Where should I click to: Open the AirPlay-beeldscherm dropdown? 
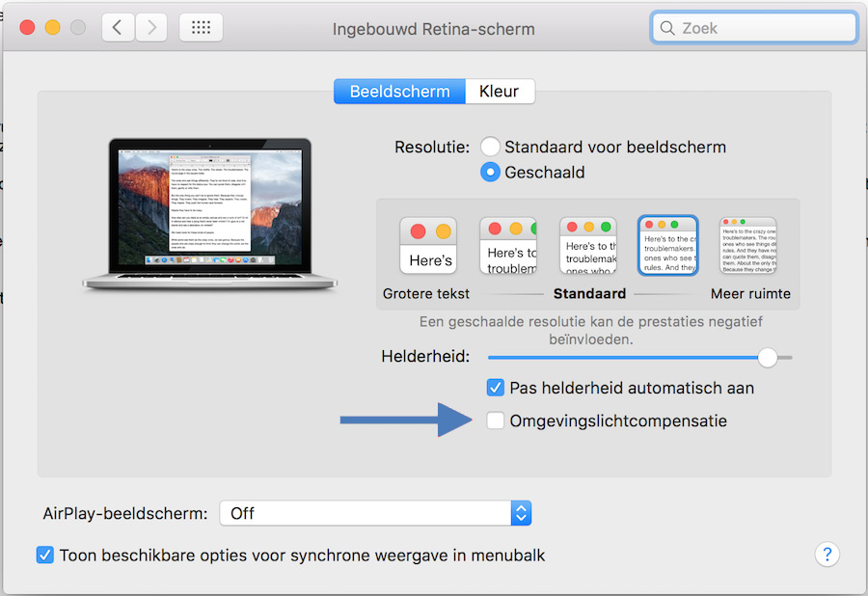pos(375,513)
